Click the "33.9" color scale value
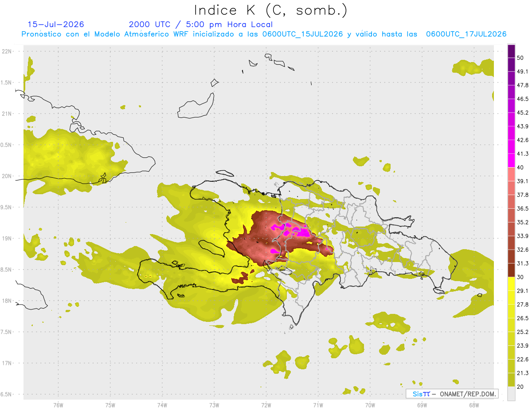This screenshot has width=532, height=411. pyautogui.click(x=522, y=236)
